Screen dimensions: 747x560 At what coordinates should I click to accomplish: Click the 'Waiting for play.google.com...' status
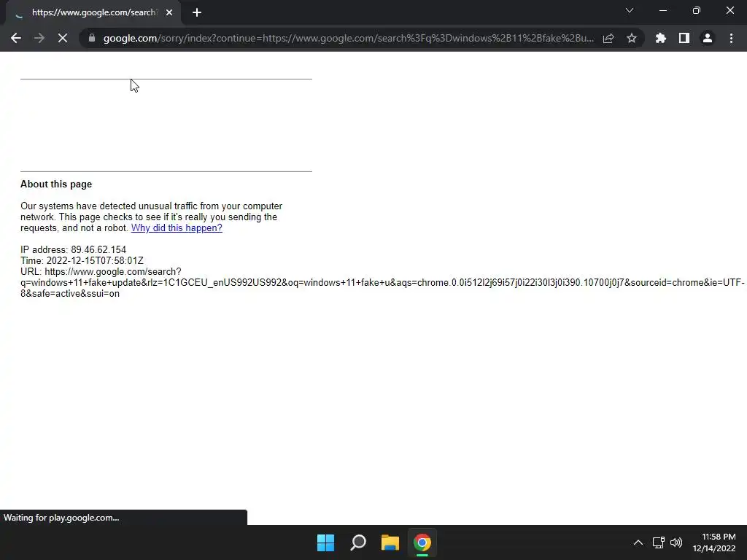(61, 518)
